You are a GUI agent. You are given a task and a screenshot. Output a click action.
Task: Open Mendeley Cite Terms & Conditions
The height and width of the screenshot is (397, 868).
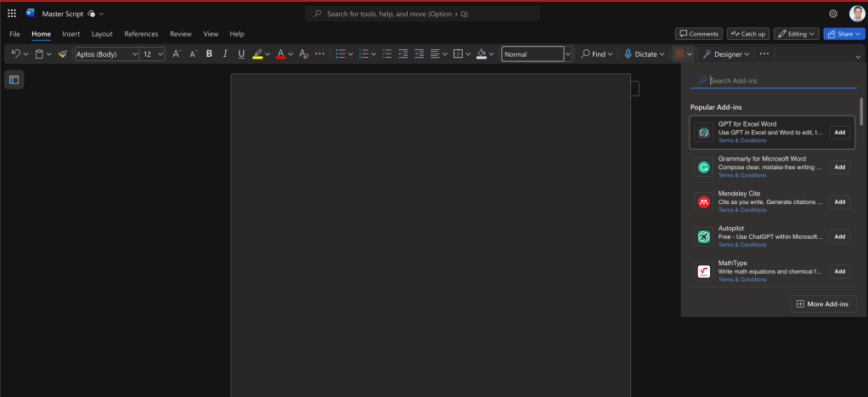[x=742, y=210]
